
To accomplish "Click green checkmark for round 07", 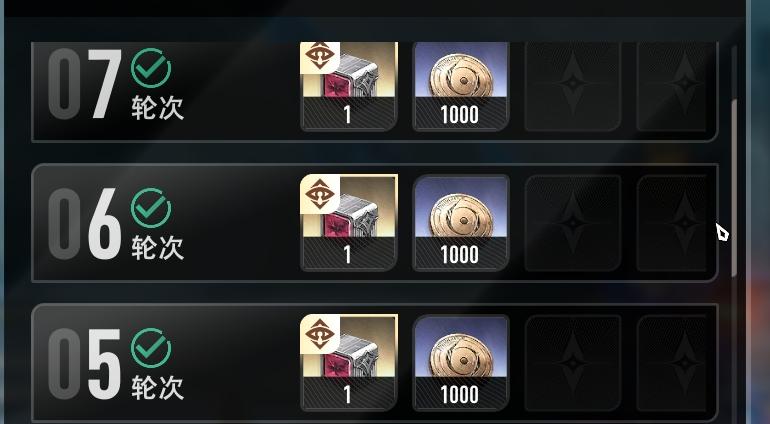I will pos(151,68).
